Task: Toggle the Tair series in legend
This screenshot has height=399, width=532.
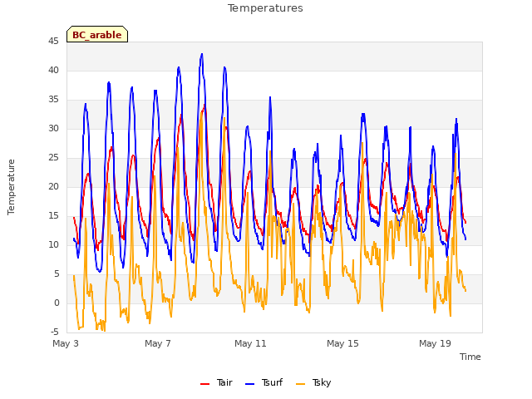Action: point(216,382)
